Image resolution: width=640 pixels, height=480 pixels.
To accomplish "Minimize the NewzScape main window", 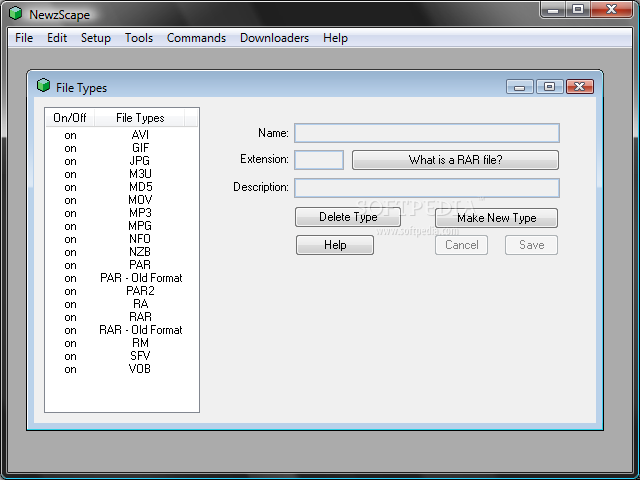I will coord(553,10).
